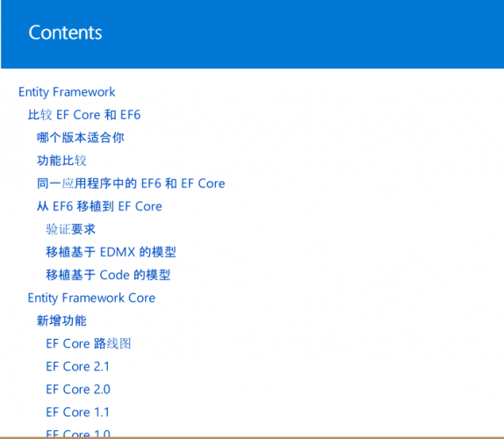Image resolution: width=504 pixels, height=439 pixels.
Task: Open EF Core 1.1 entry
Action: (x=78, y=413)
